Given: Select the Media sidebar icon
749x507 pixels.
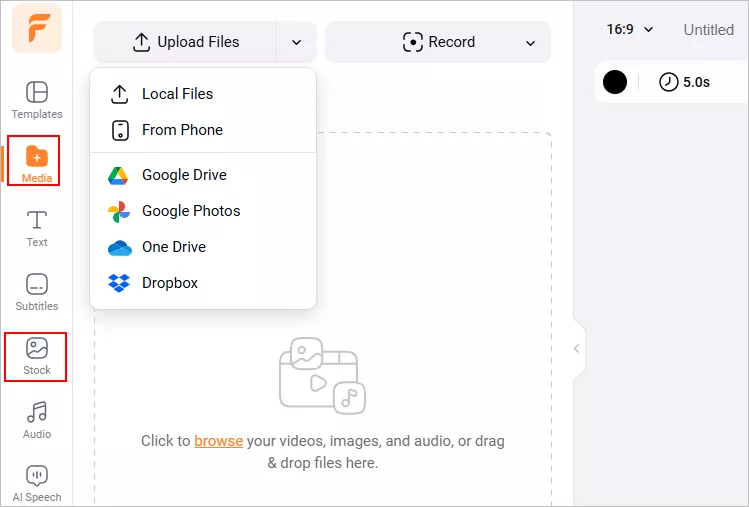Looking at the screenshot, I should [x=37, y=164].
